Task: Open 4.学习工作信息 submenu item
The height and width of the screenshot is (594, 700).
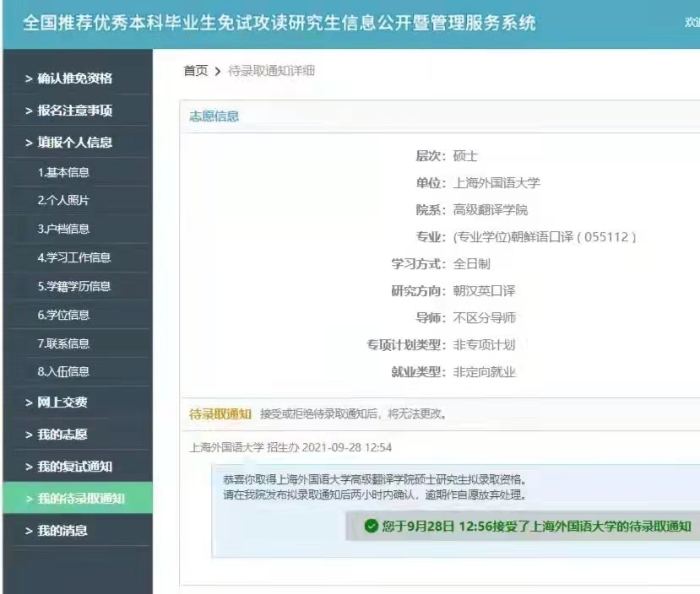Action: click(x=73, y=257)
